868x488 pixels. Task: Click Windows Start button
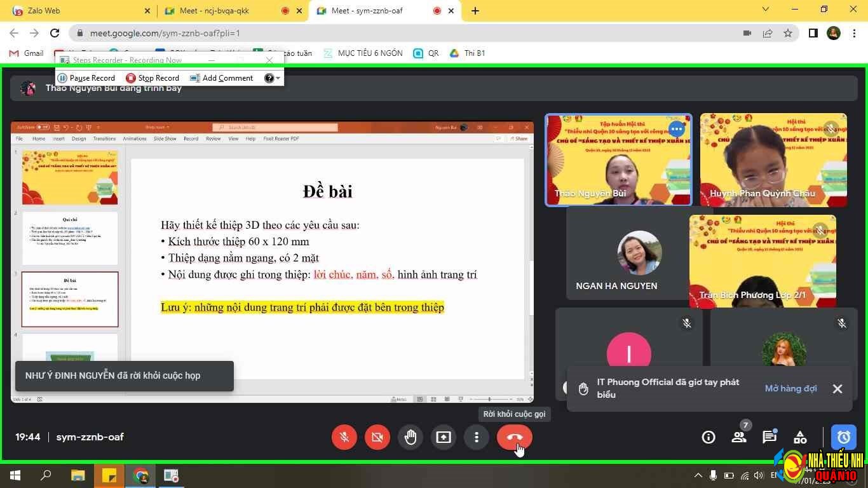[15, 475]
